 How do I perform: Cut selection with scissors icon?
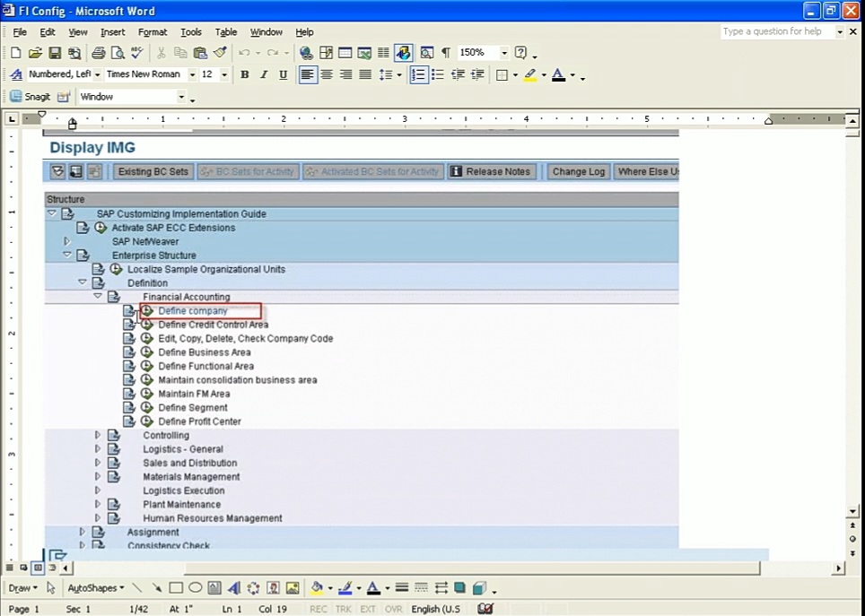point(162,53)
